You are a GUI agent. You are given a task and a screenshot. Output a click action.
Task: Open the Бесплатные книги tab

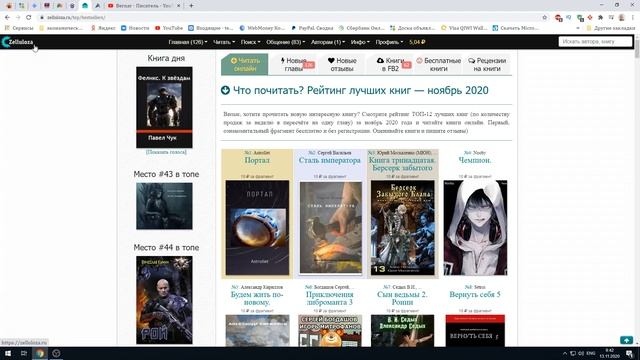click(439, 64)
